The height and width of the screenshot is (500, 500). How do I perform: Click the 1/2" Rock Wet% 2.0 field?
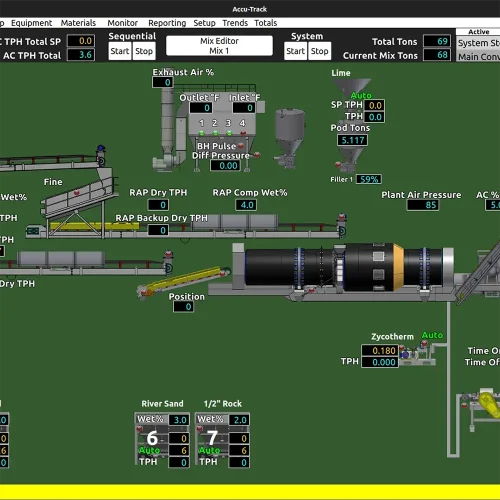coord(239,420)
